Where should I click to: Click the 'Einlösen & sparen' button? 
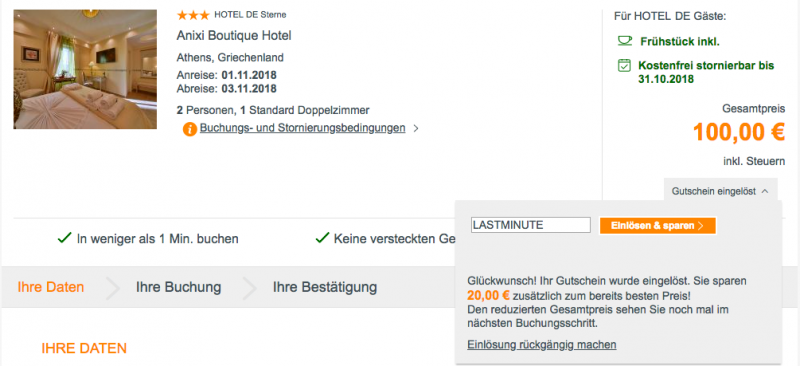point(658,226)
